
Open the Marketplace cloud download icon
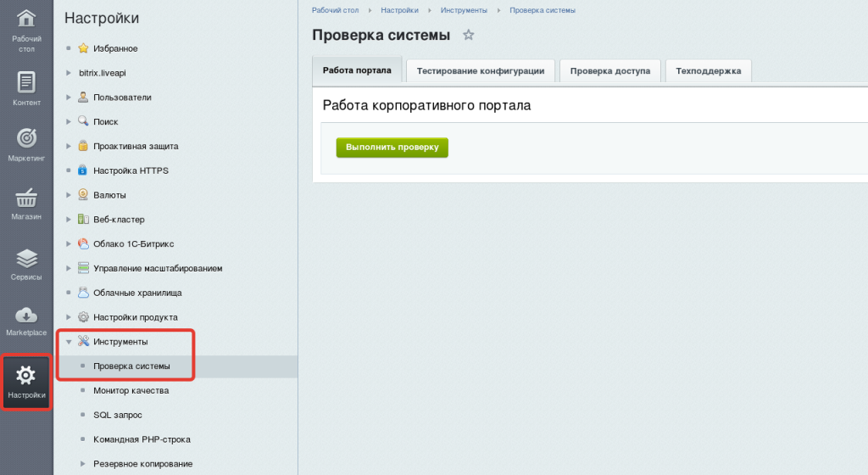coord(26,315)
